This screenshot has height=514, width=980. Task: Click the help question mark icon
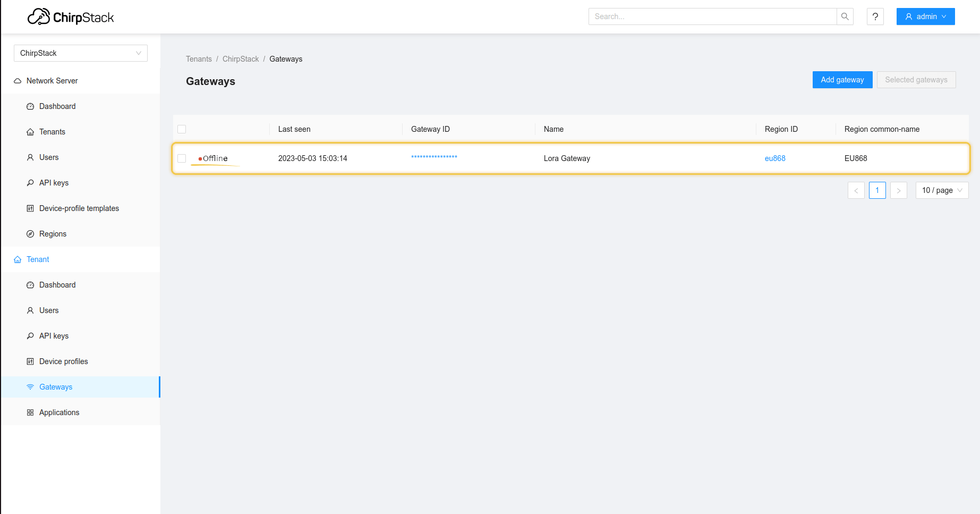(x=875, y=16)
